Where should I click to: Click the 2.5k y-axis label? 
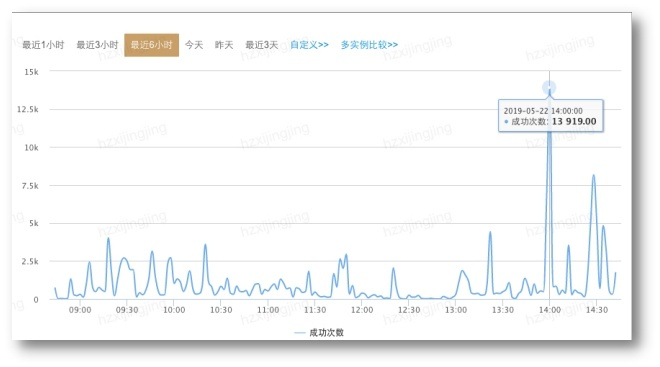pos(30,261)
